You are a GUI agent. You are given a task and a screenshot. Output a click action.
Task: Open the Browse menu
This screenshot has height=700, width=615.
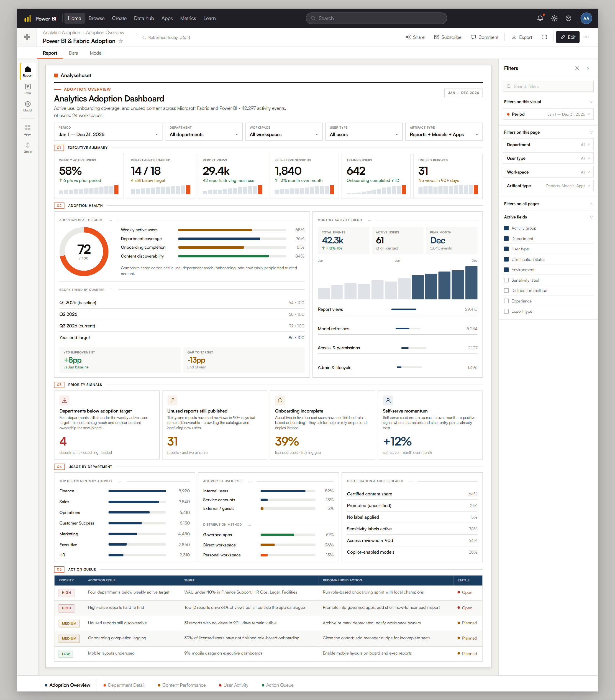coord(96,19)
